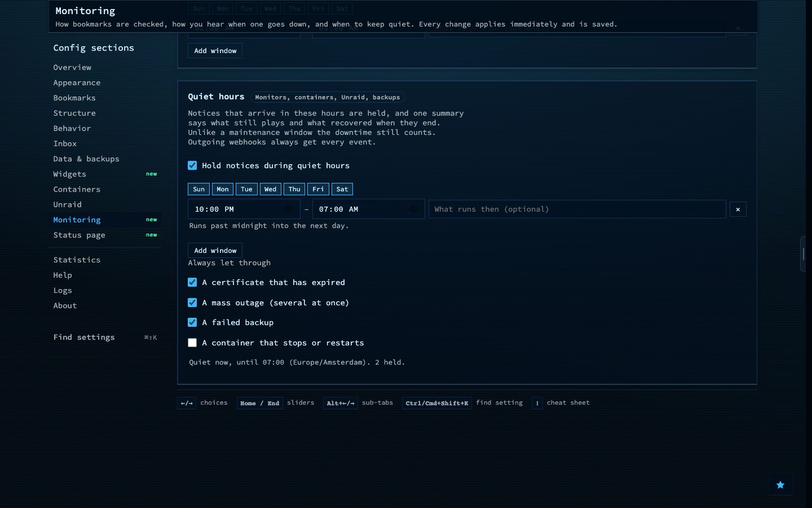Open Data & backups section
Image resolution: width=812 pixels, height=508 pixels.
click(105, 159)
